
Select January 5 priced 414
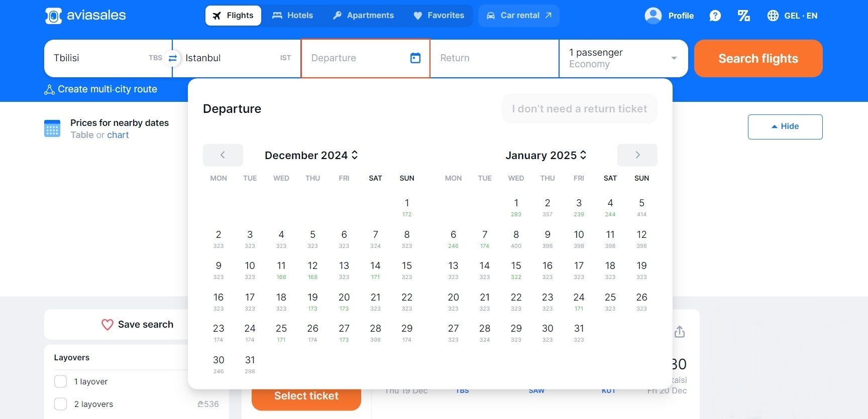coord(641,207)
